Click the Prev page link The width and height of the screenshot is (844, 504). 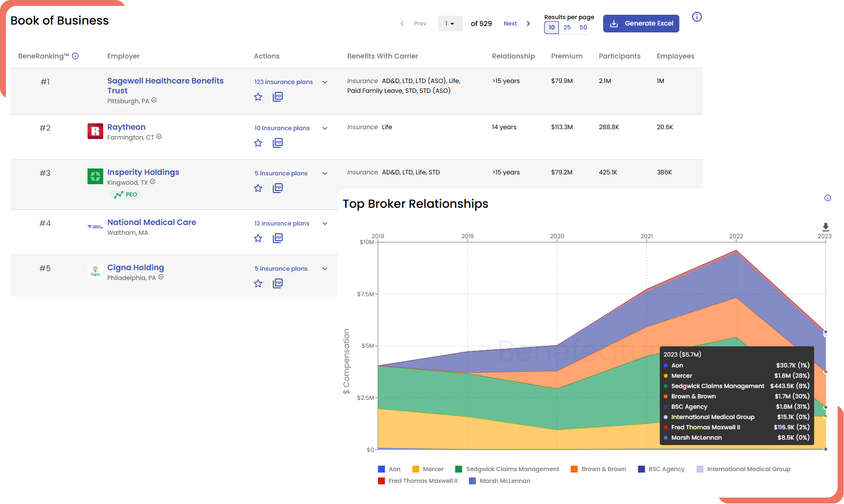pyautogui.click(x=420, y=24)
